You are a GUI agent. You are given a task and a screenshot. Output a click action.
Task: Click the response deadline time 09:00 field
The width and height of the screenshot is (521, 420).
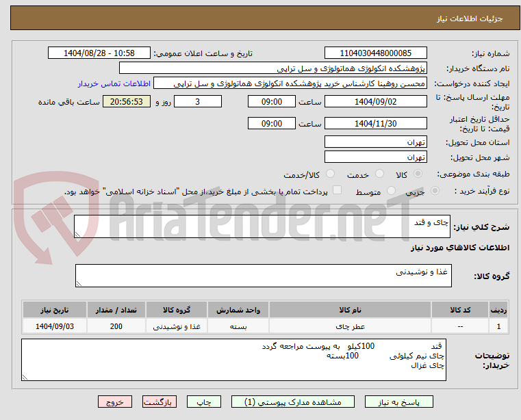(x=272, y=102)
